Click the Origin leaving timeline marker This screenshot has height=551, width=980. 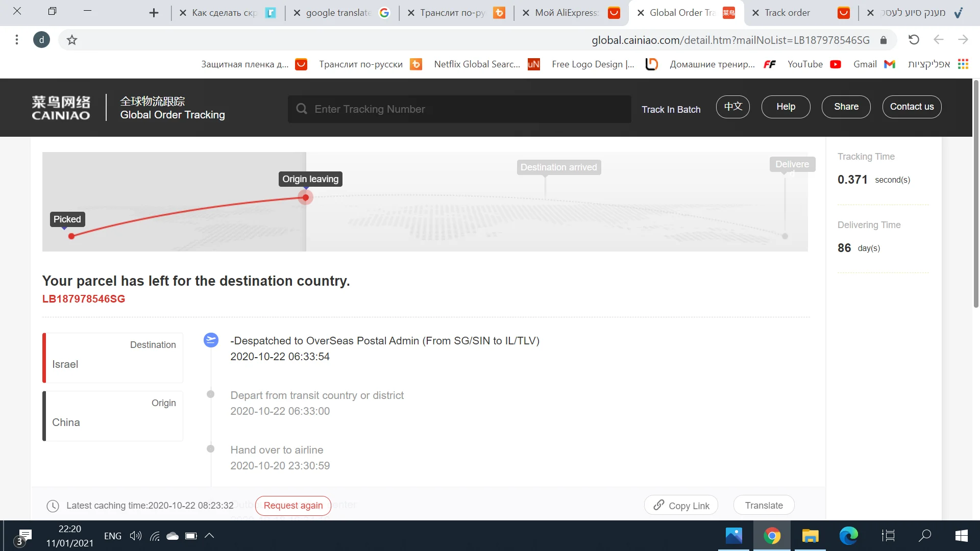(305, 197)
